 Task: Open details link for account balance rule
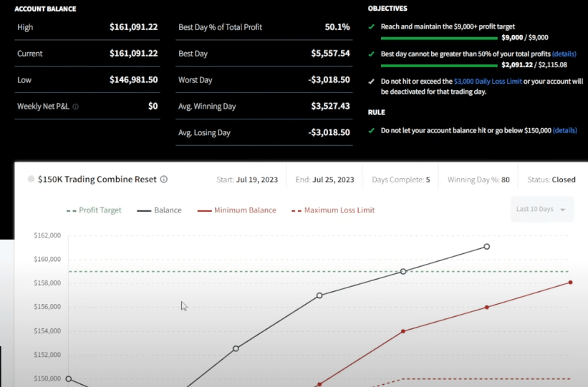564,131
